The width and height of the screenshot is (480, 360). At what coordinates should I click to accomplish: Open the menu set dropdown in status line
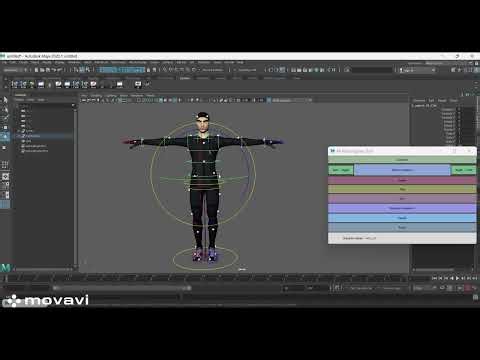click(x=15, y=70)
